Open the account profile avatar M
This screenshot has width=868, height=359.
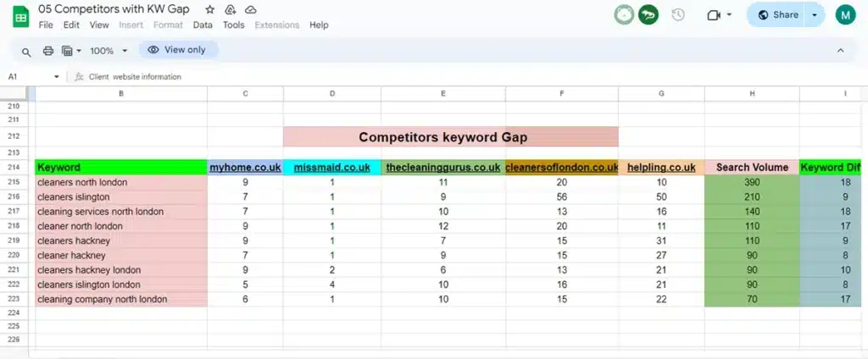click(845, 14)
